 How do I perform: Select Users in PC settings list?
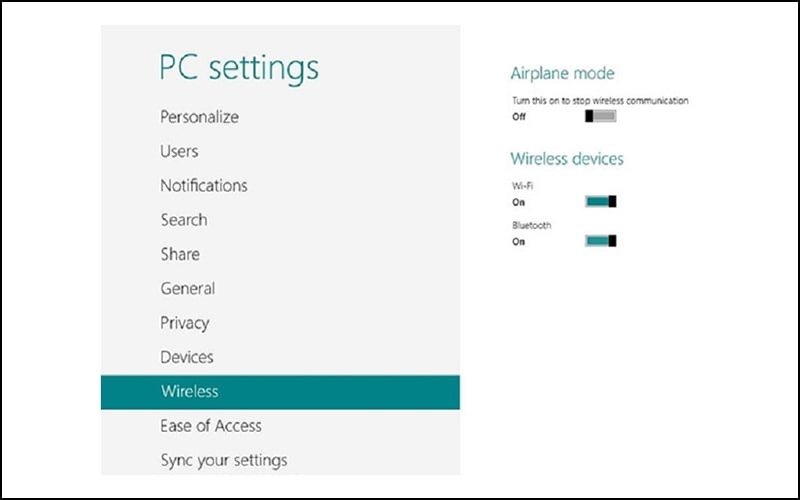(x=179, y=151)
